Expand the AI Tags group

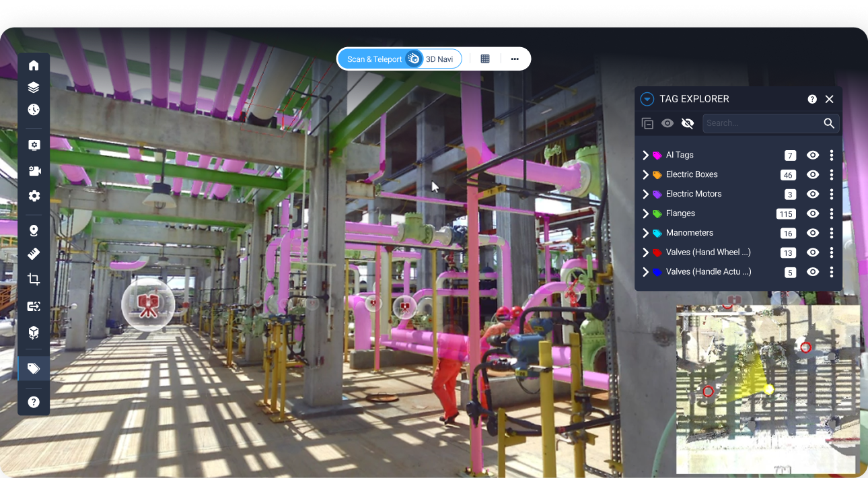click(645, 155)
